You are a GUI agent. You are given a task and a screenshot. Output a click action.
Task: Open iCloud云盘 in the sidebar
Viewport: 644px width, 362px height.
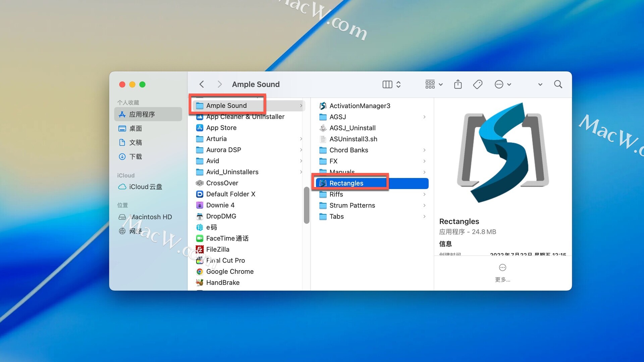[148, 187]
